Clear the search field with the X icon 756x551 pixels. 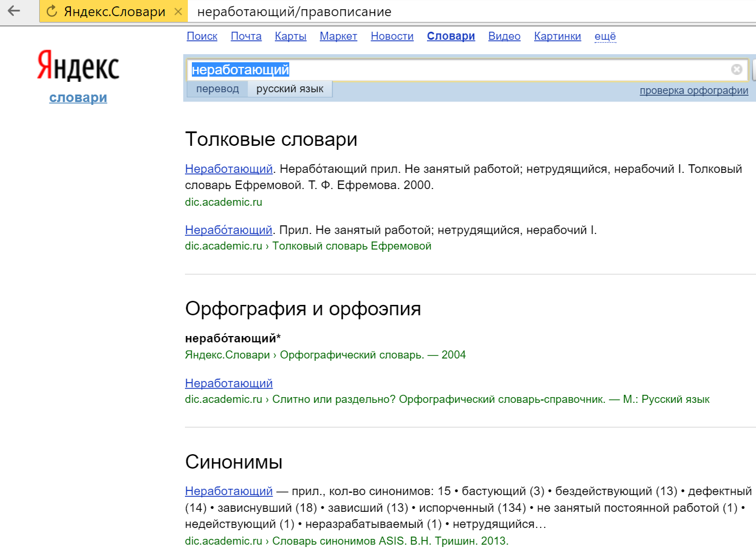tap(736, 70)
